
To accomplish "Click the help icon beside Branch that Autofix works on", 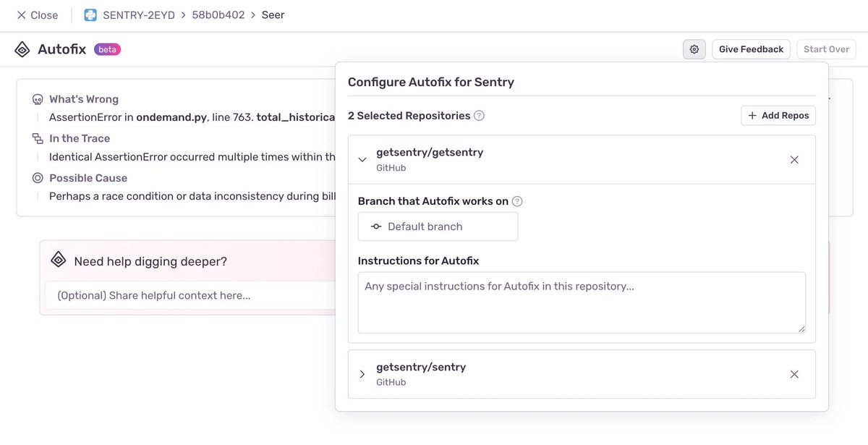I will click(x=517, y=201).
